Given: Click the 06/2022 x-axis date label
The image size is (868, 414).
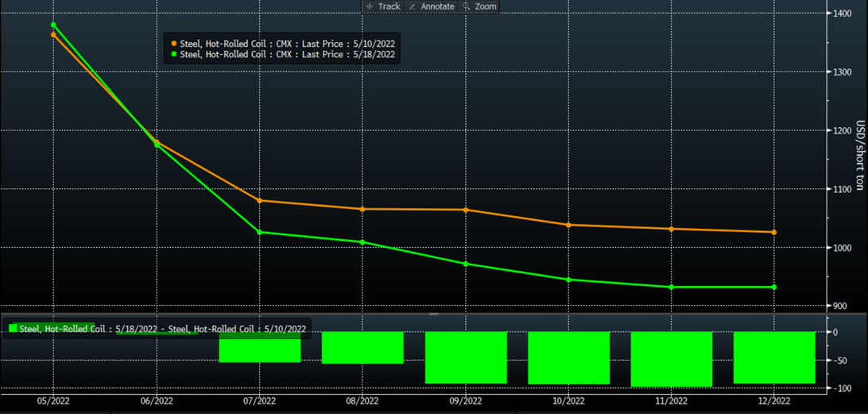Looking at the screenshot, I should click(x=157, y=400).
